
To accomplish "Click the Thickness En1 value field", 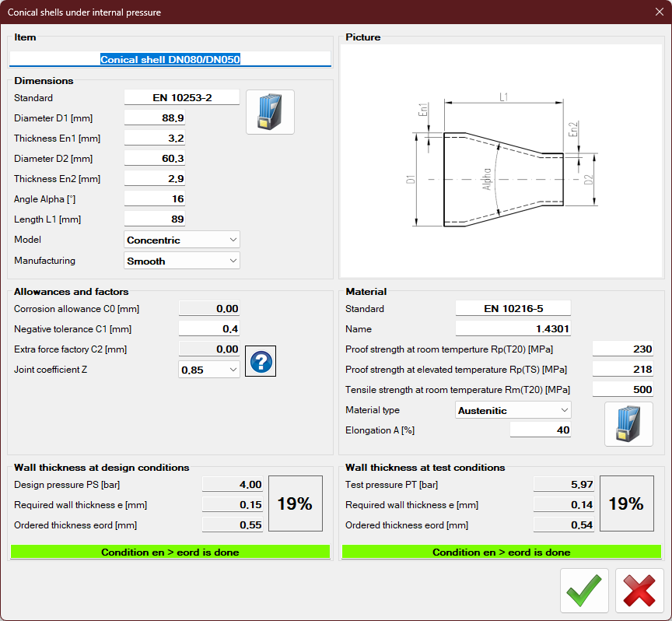I will (x=155, y=139).
